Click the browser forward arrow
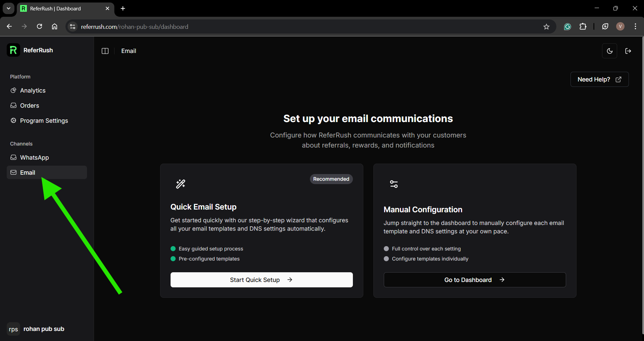 [x=24, y=26]
